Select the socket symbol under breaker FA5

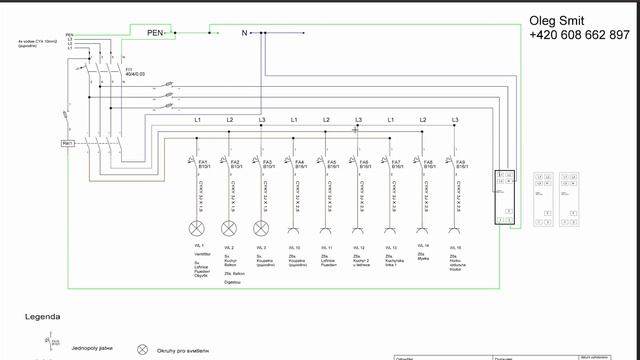pos(325,231)
